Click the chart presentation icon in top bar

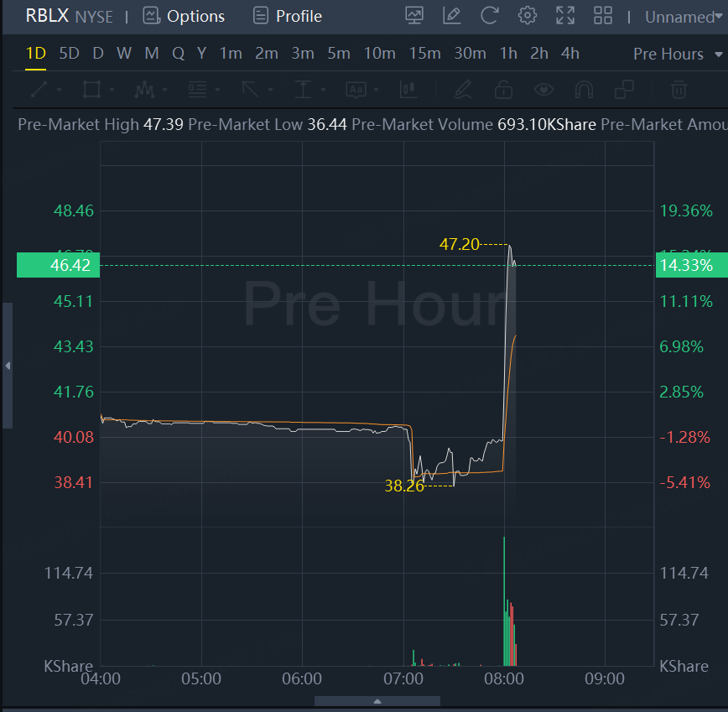414,16
